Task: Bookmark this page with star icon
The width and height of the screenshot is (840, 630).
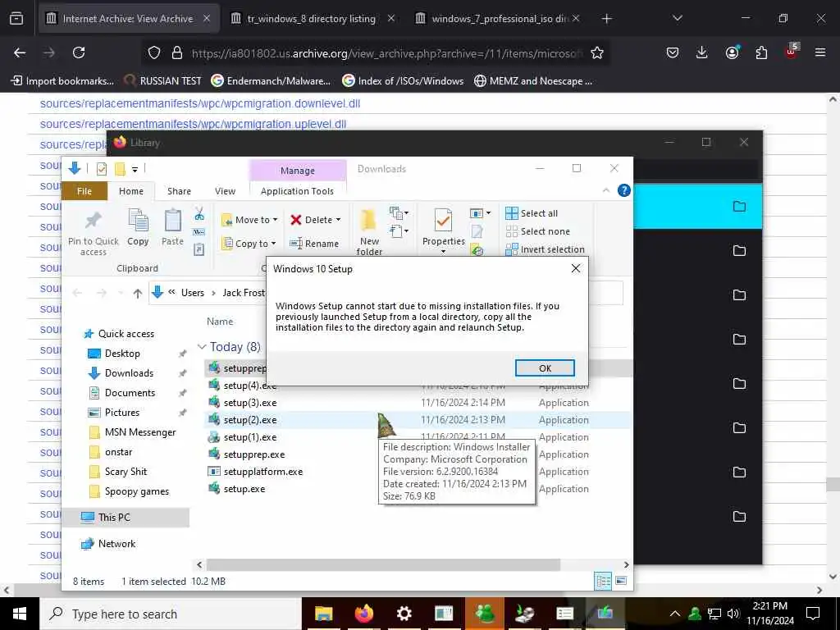Action: [x=597, y=52]
